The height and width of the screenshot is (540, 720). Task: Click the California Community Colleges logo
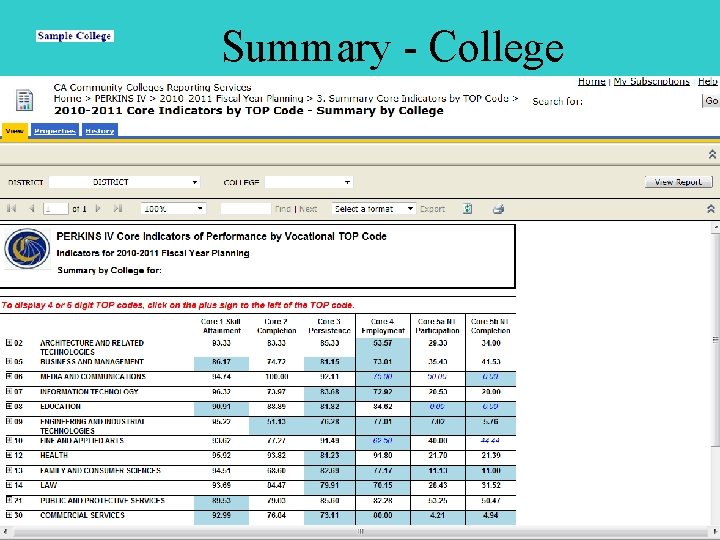coord(27,248)
